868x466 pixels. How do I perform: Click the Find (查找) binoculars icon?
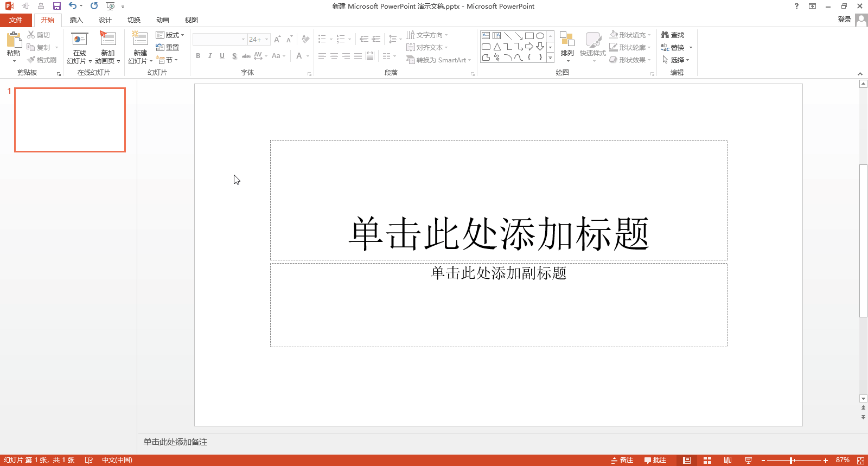click(x=665, y=35)
